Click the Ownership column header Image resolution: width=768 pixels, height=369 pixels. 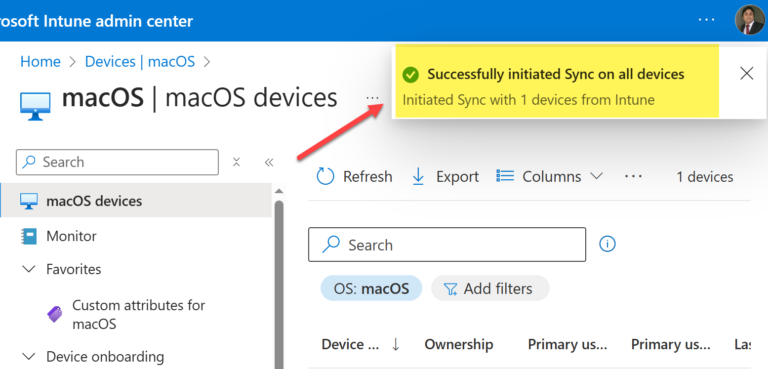458,344
